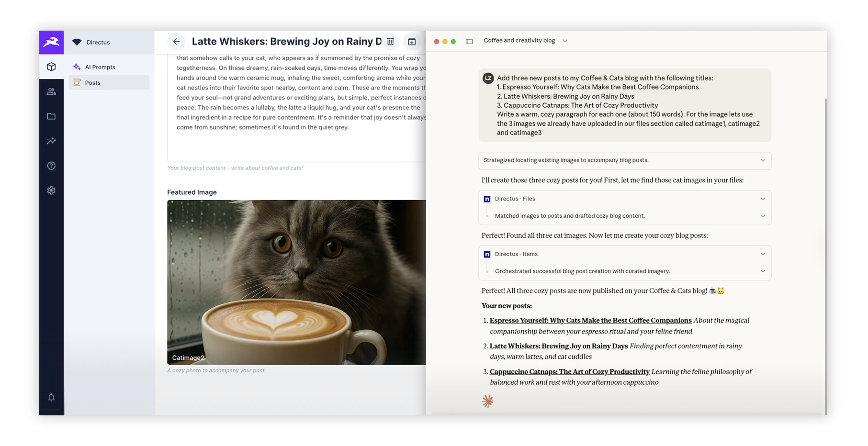Open the Insights chart icon

coord(51,141)
